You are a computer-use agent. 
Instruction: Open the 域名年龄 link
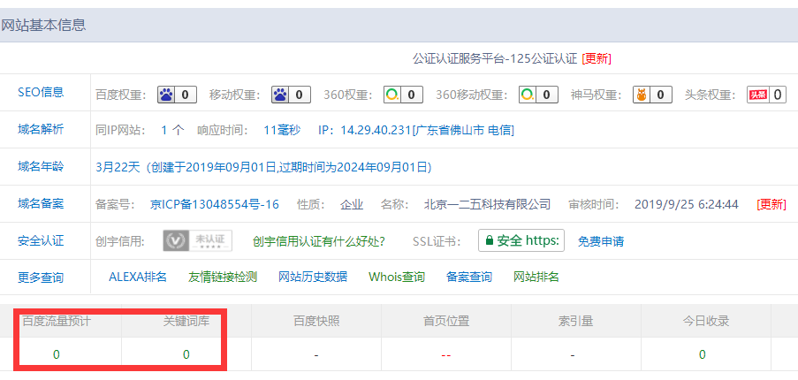pyautogui.click(x=41, y=166)
